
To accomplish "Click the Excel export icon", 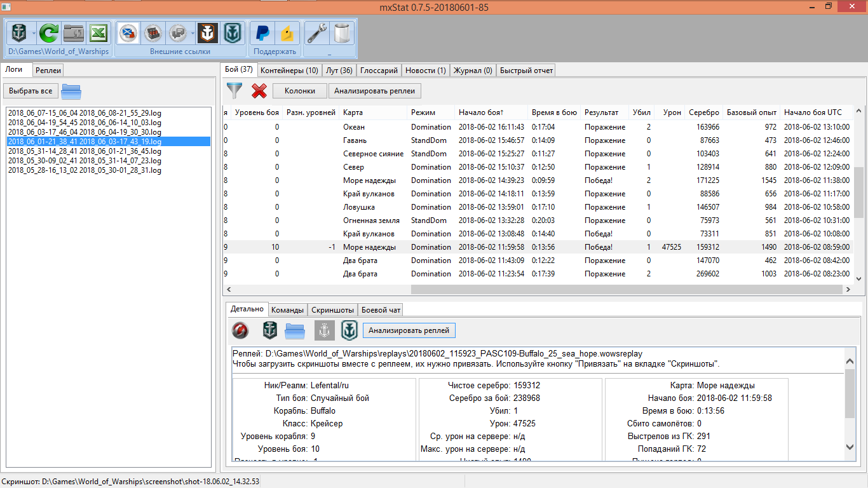I will coord(98,33).
